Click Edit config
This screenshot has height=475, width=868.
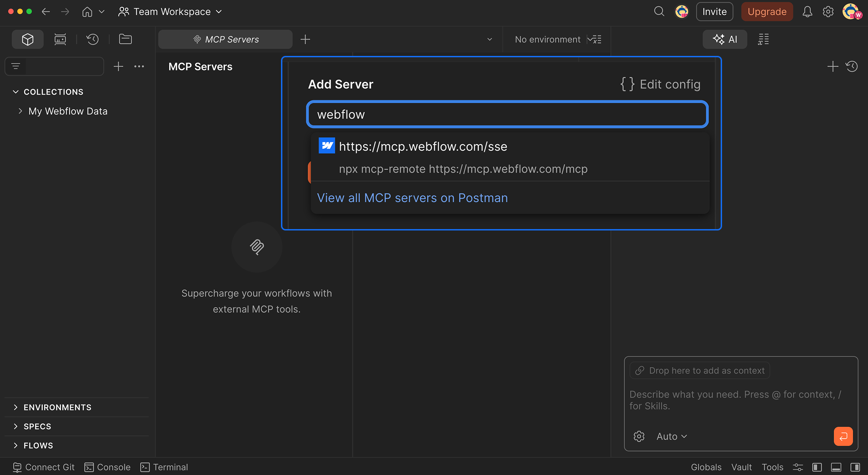[660, 85]
